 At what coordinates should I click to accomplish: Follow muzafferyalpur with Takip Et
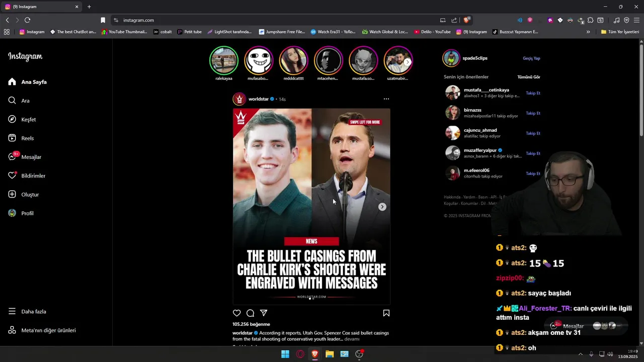pos(533,153)
